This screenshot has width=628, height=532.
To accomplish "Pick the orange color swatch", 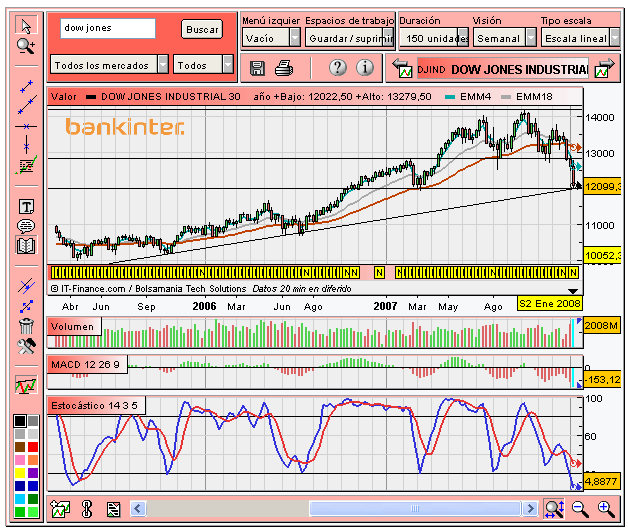I will 33,460.
